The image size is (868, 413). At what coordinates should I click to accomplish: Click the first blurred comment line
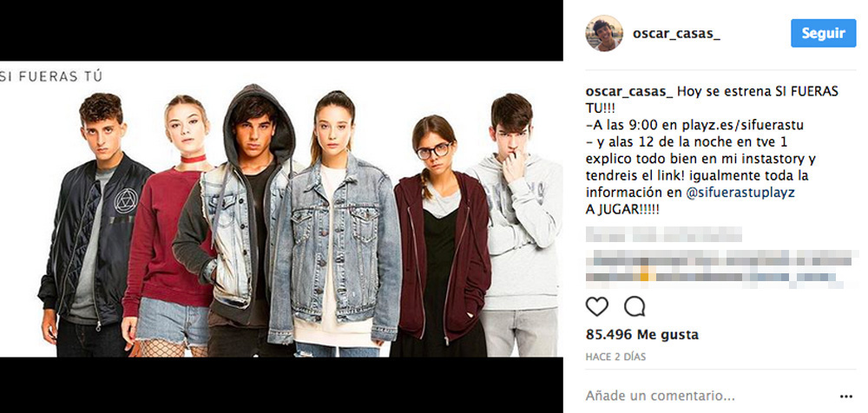(664, 235)
